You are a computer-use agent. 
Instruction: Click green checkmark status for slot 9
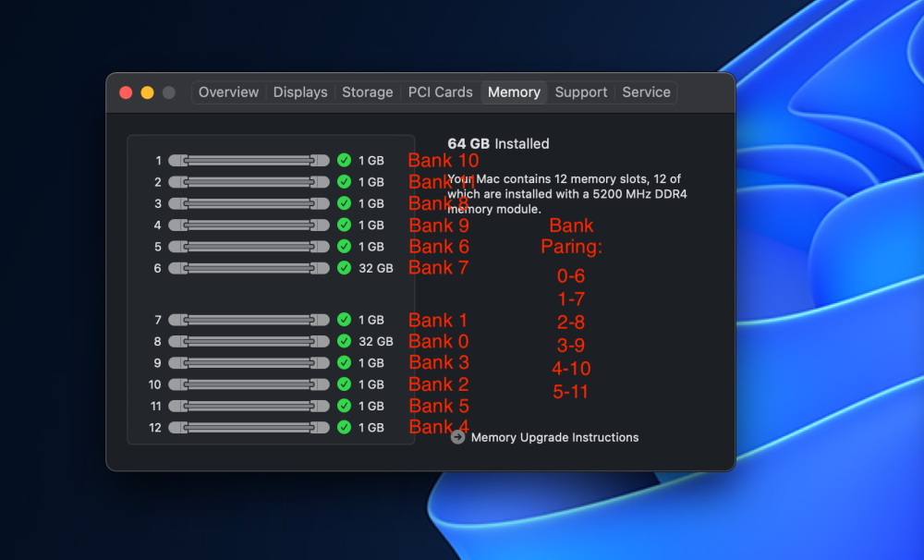344,362
